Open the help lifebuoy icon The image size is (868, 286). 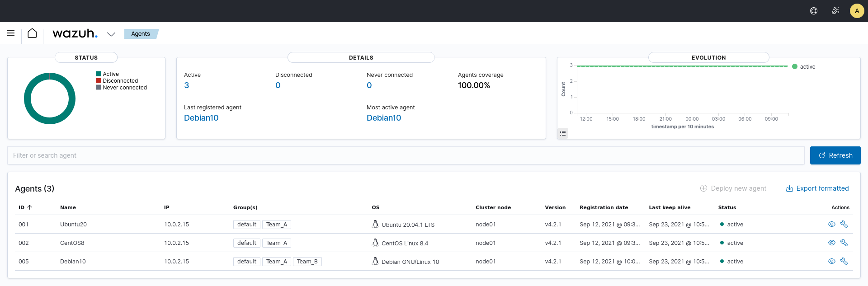(x=814, y=11)
